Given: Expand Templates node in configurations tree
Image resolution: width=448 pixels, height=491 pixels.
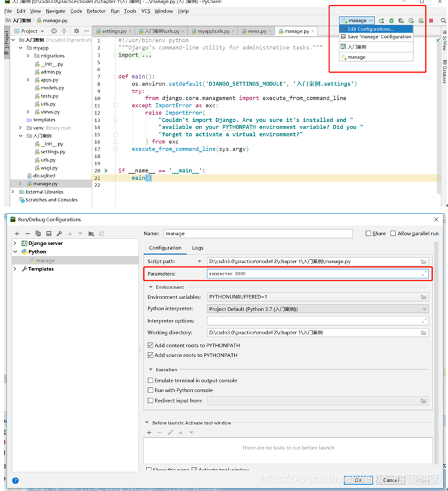Looking at the screenshot, I should point(15,269).
